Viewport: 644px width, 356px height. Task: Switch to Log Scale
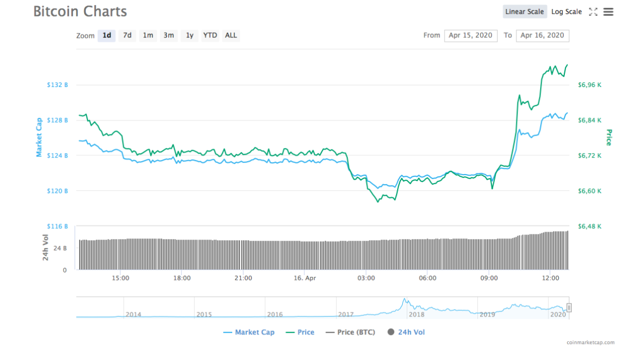pyautogui.click(x=567, y=12)
